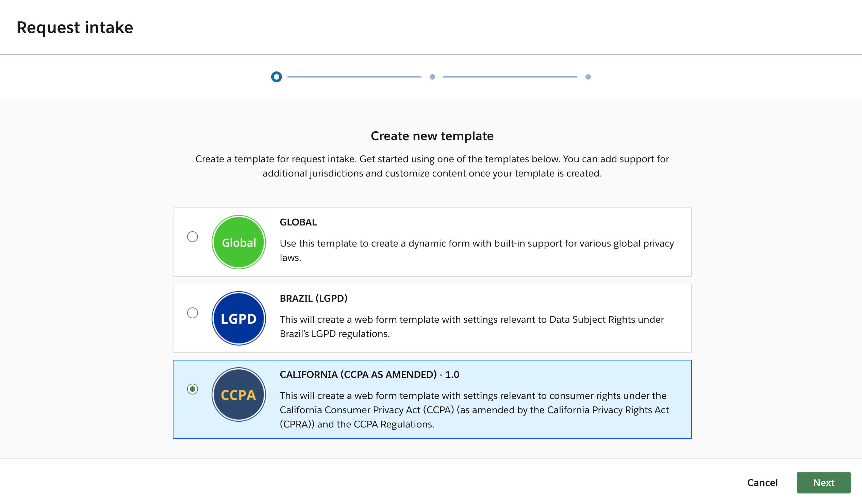Select the California CCPA radio button
This screenshot has width=862, height=504.
pyautogui.click(x=193, y=389)
